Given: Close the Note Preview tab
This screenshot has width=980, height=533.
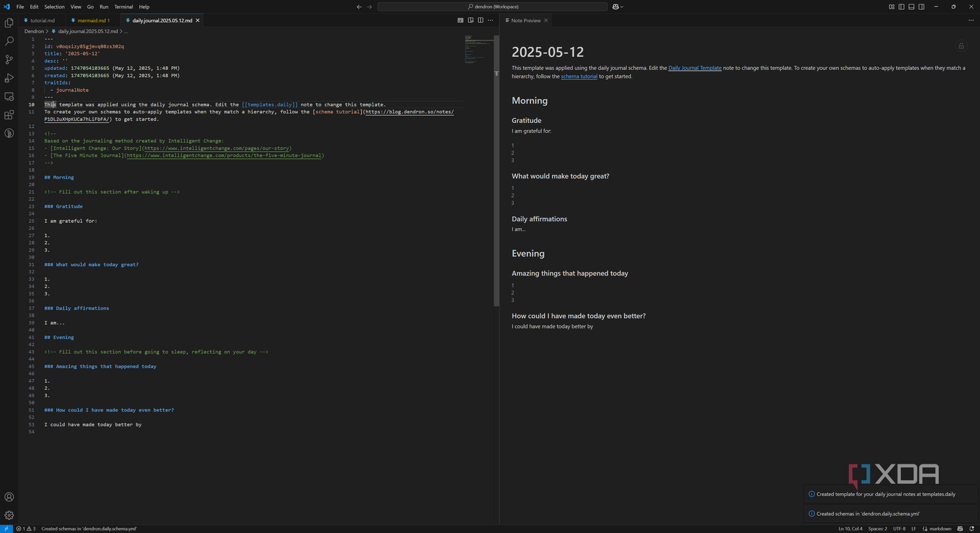Looking at the screenshot, I should tap(546, 20).
